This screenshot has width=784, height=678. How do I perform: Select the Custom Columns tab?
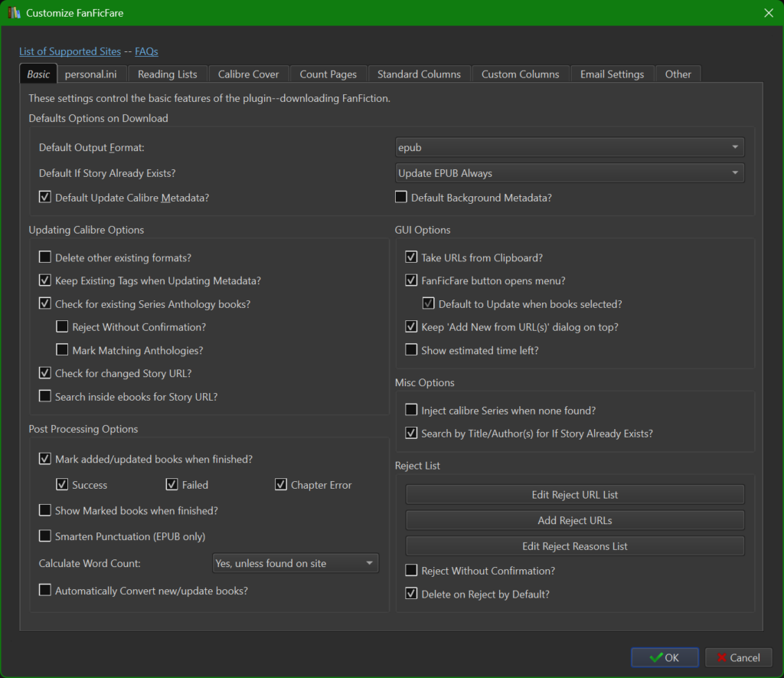(521, 74)
